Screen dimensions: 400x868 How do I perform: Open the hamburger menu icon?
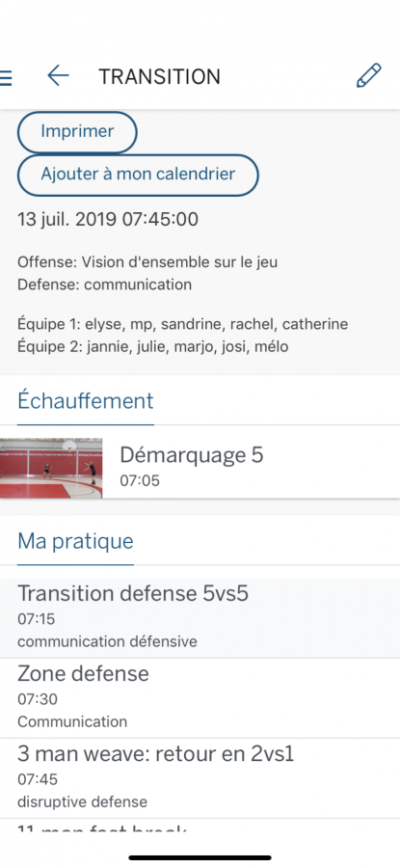[6, 77]
